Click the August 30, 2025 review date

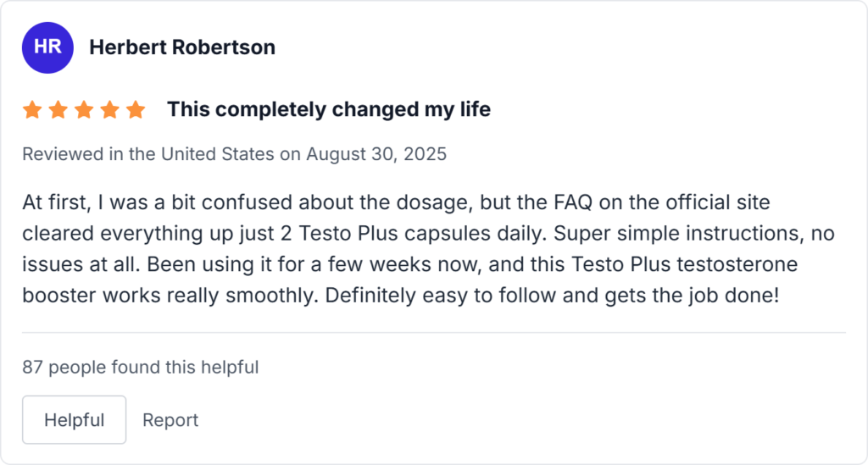tap(376, 154)
